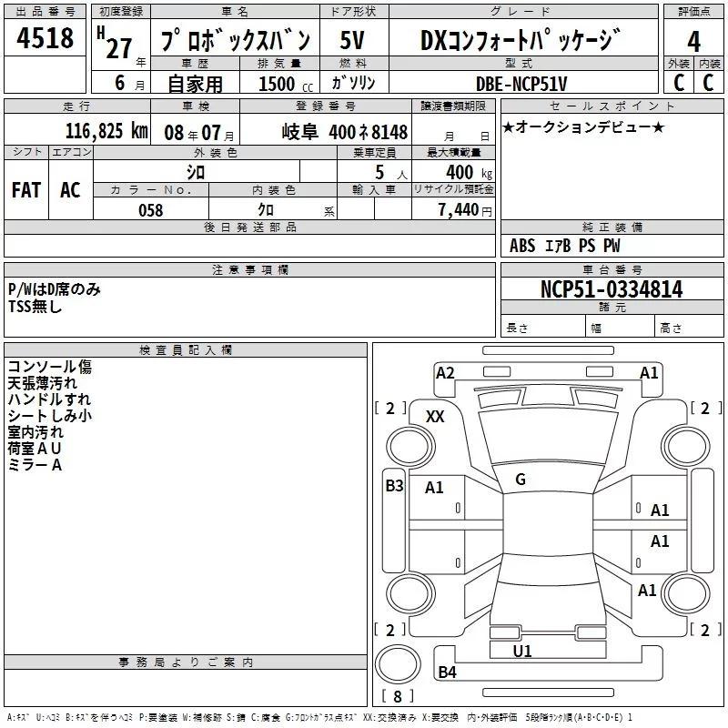Select the B4 rear bumper mark
728x728 pixels.
click(447, 672)
